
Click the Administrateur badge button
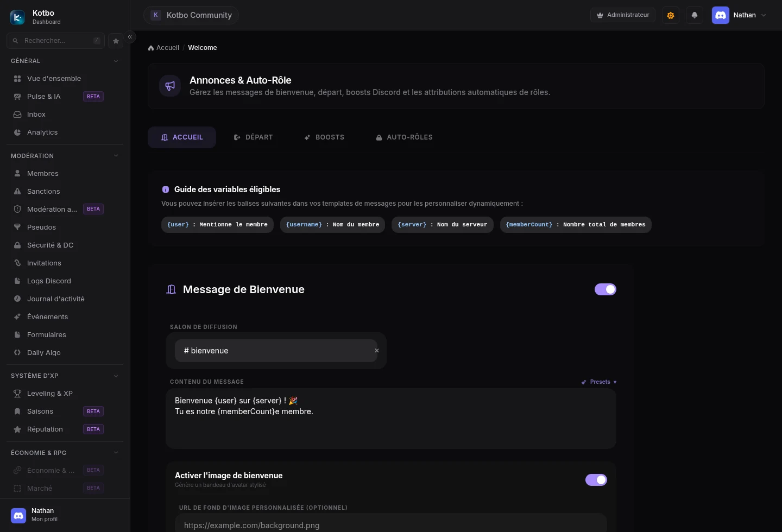pos(623,15)
